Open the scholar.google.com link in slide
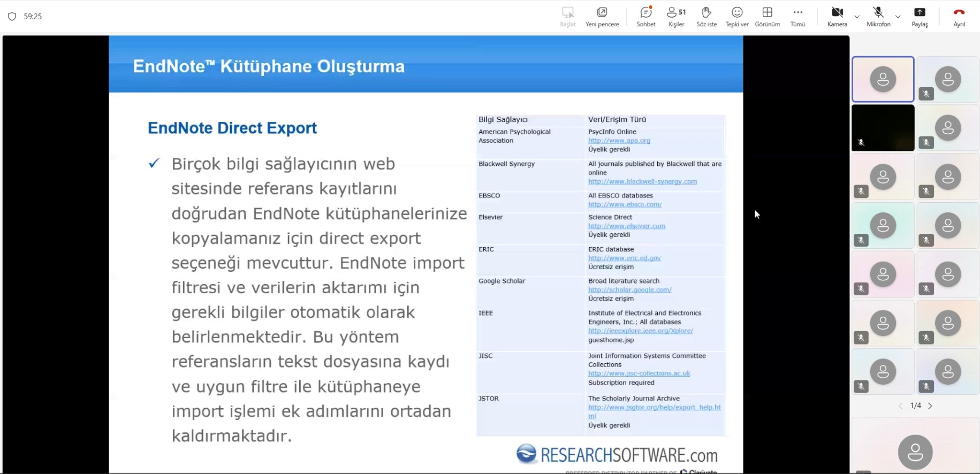The image size is (980, 474). [629, 290]
